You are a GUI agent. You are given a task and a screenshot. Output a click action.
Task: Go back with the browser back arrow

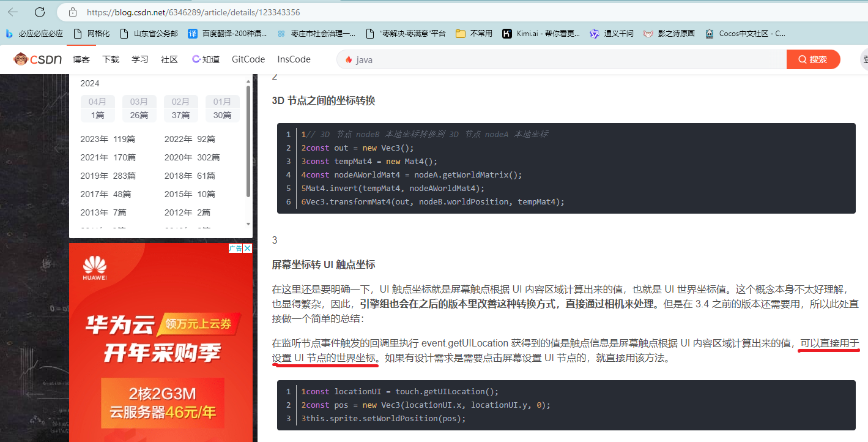[13, 12]
